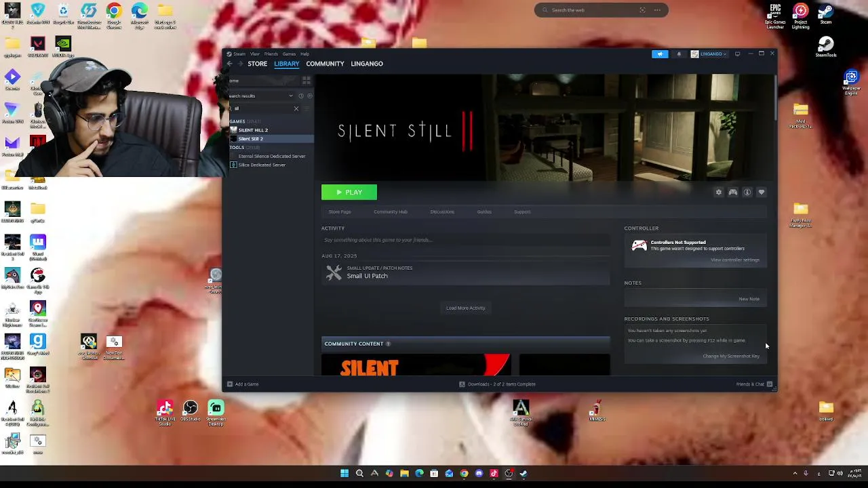Click the library search input field

coord(261,108)
